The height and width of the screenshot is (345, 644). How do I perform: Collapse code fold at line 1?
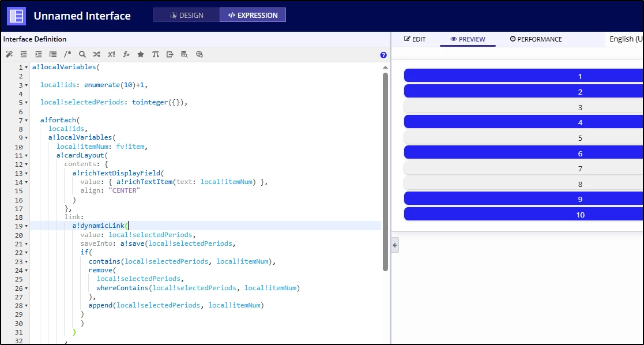point(27,67)
